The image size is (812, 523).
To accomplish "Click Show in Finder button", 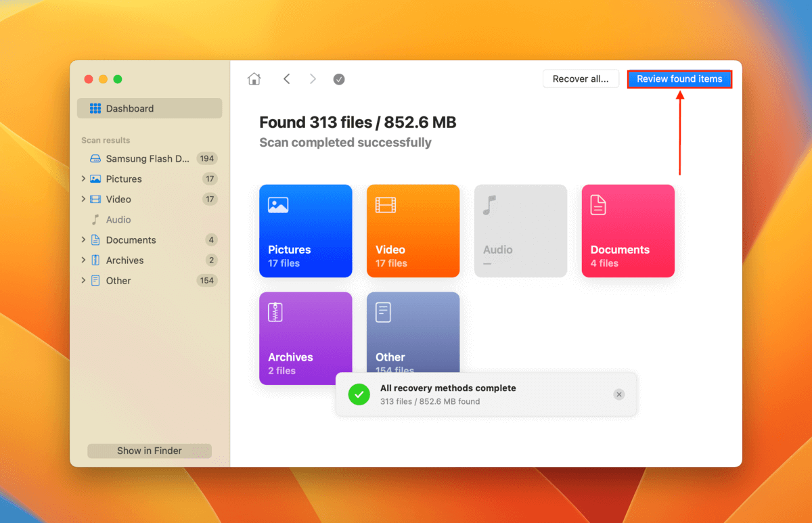I will 150,451.
